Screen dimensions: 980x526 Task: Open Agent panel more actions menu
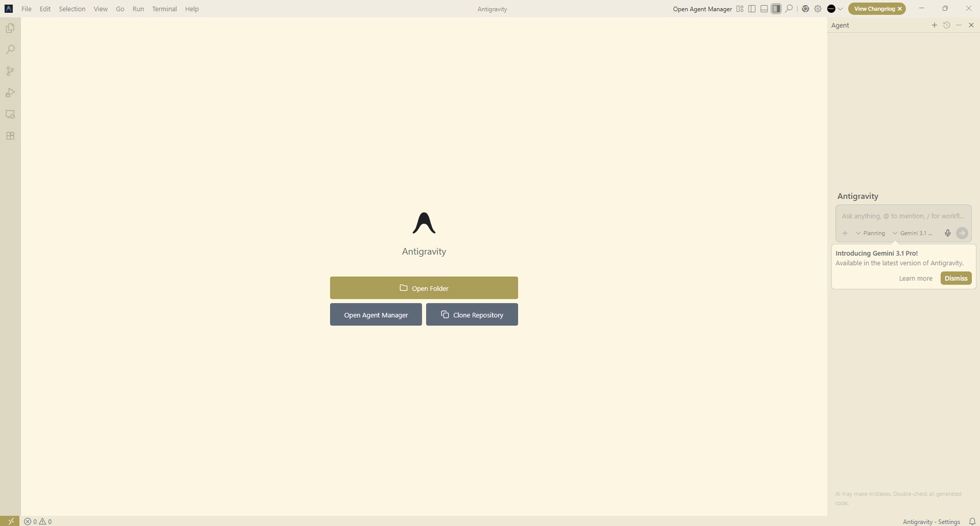[x=959, y=25]
